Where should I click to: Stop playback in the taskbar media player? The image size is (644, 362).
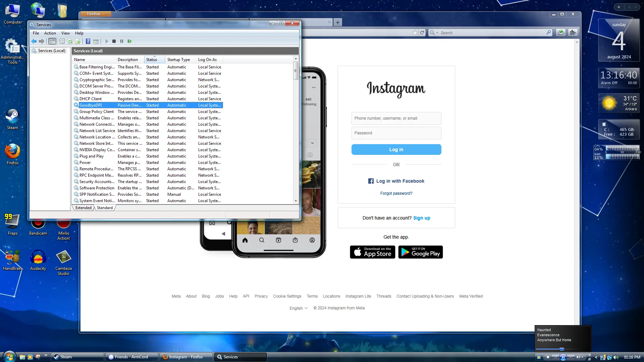(548, 357)
